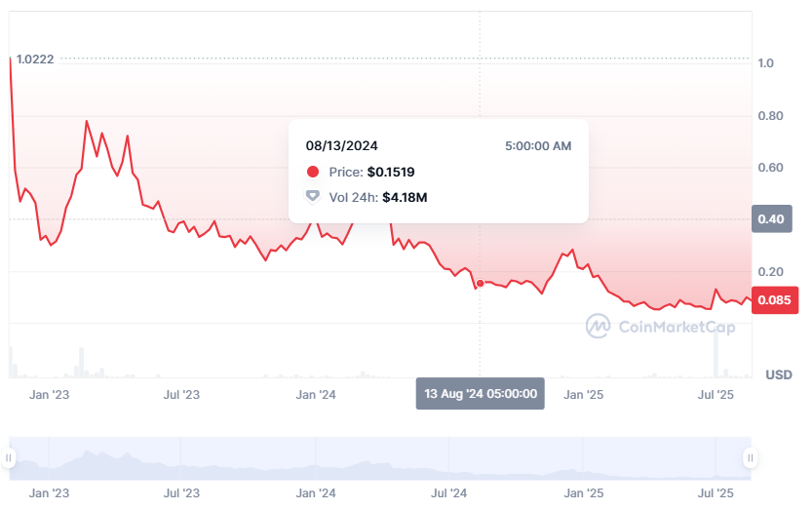Click the USD currency label
This screenshot has width=812, height=509.
pyautogui.click(x=778, y=374)
